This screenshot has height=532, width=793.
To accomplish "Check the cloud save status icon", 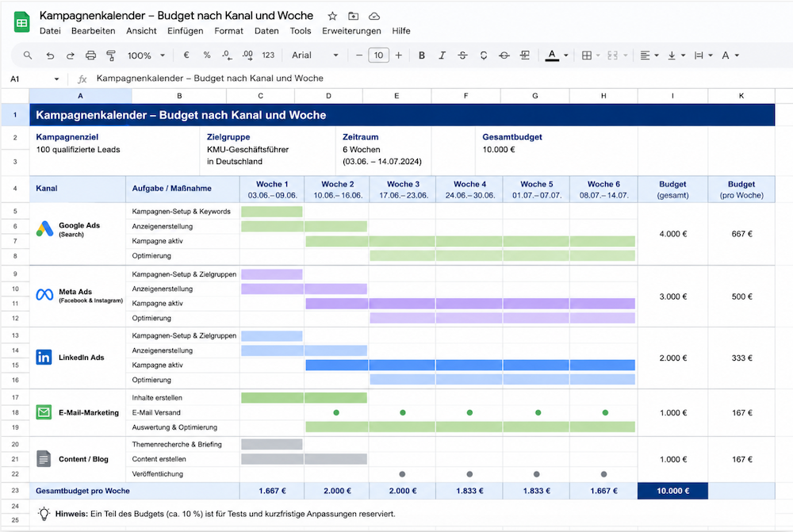I will (374, 16).
